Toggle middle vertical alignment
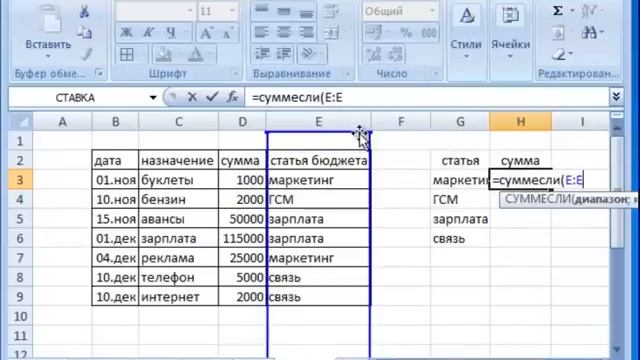 click(x=284, y=11)
